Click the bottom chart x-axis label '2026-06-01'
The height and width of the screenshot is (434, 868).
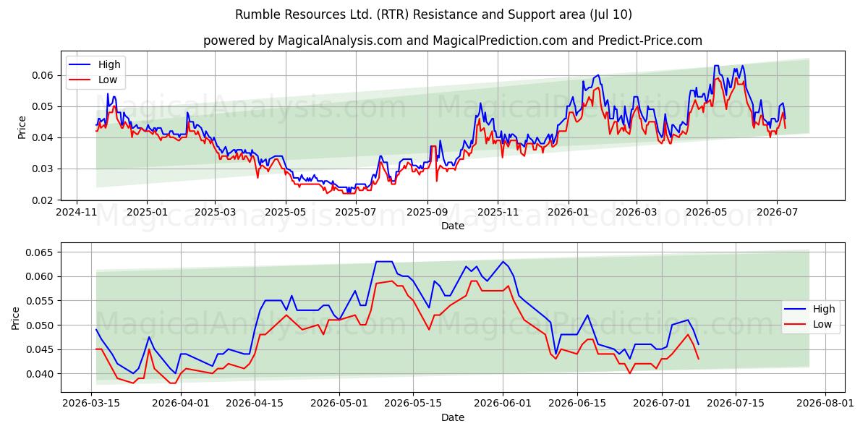[503, 405]
